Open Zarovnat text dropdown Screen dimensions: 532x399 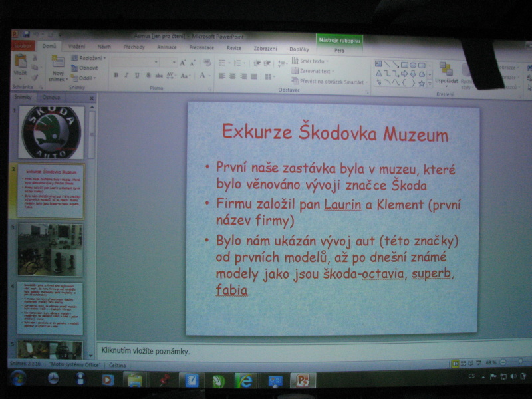point(313,71)
